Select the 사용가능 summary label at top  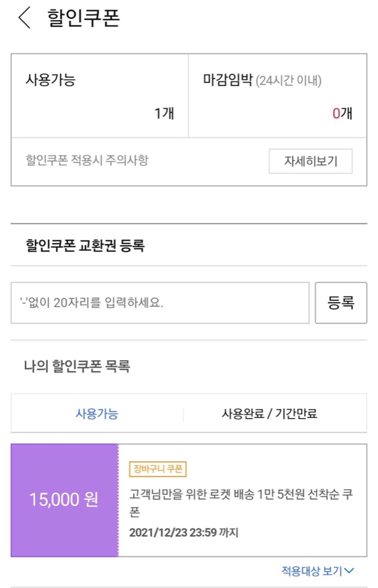tap(50, 80)
